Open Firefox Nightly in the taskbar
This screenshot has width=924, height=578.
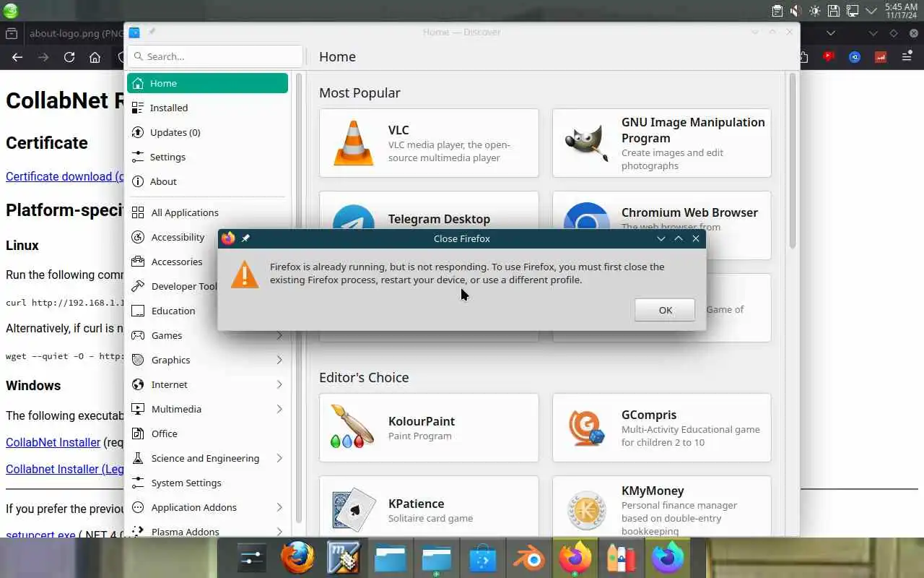[668, 558]
